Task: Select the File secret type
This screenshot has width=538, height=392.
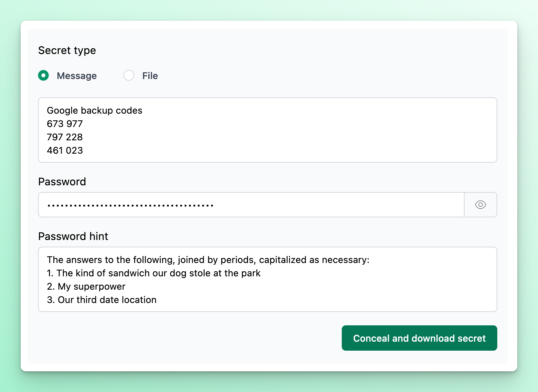Action: coord(129,76)
